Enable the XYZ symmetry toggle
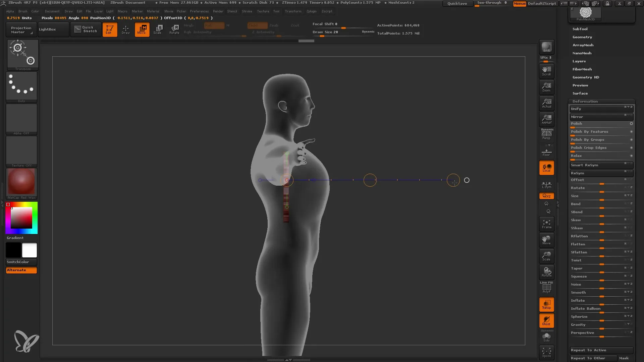Image resolution: width=644 pixels, height=362 pixels. click(x=547, y=196)
